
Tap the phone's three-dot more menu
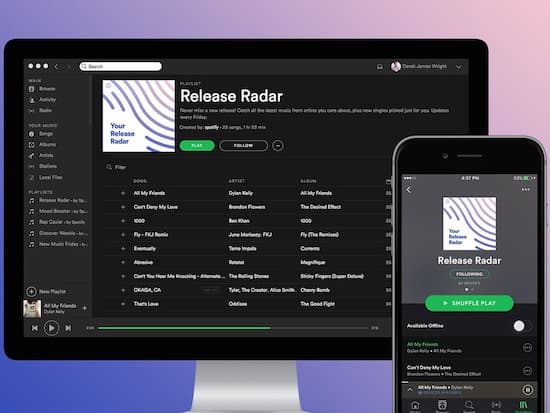[x=525, y=189]
